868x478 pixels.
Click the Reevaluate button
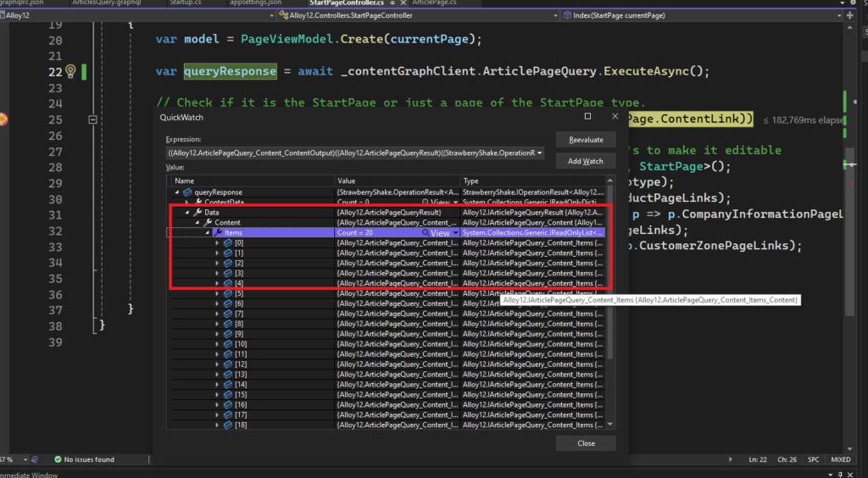pyautogui.click(x=586, y=139)
